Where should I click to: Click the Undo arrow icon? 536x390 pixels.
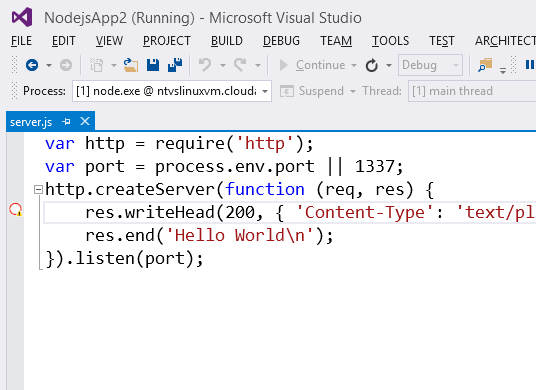click(x=205, y=65)
